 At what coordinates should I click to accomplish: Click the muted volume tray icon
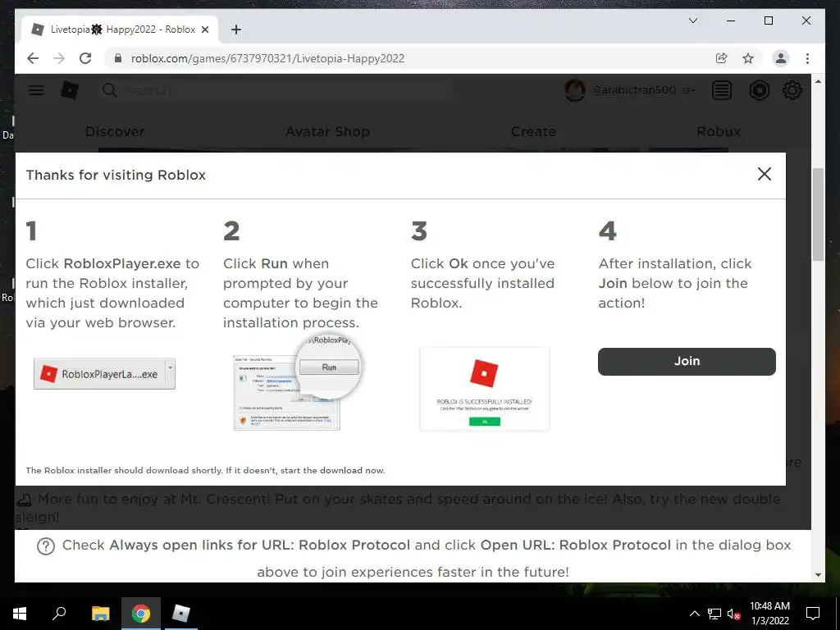click(x=733, y=614)
